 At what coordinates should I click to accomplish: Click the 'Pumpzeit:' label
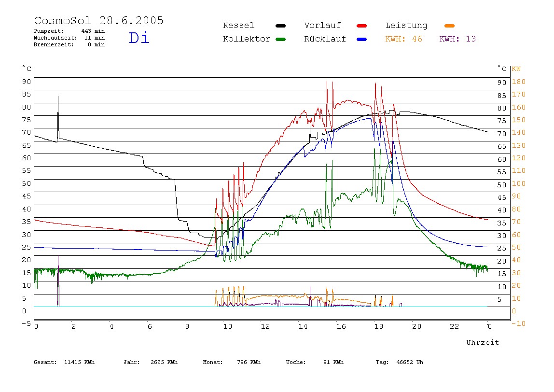[49, 31]
